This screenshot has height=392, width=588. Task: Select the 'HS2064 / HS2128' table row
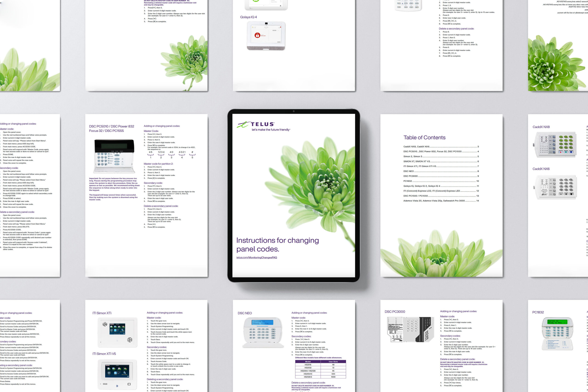320,371
